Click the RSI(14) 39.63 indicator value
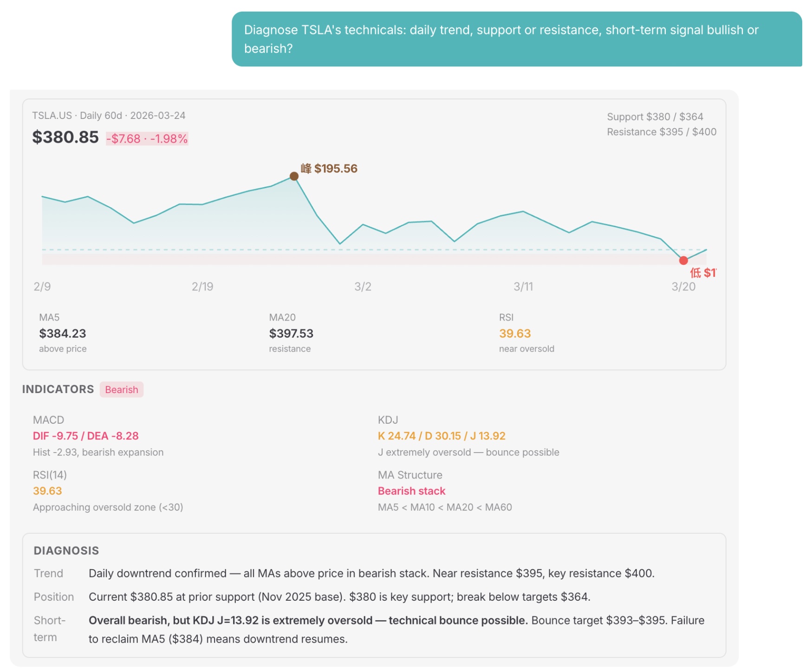Viewport: 812px width, 669px height. (x=47, y=491)
